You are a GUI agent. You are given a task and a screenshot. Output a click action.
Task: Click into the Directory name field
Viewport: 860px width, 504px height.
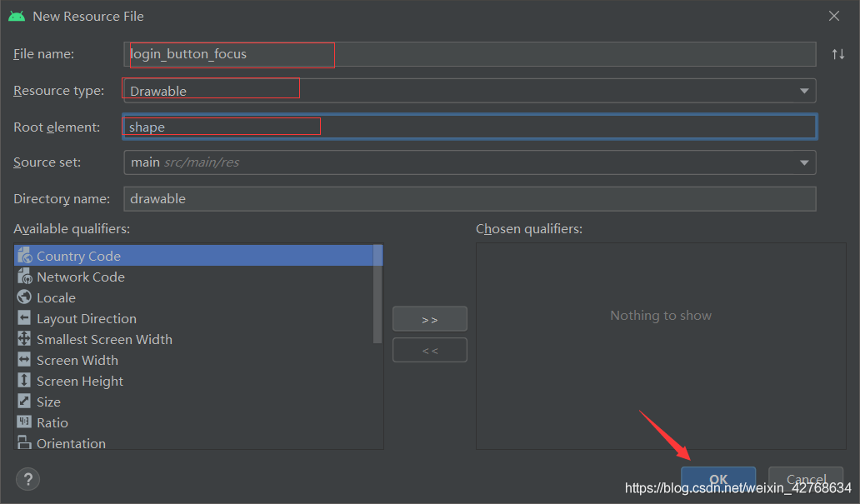pyautogui.click(x=468, y=199)
